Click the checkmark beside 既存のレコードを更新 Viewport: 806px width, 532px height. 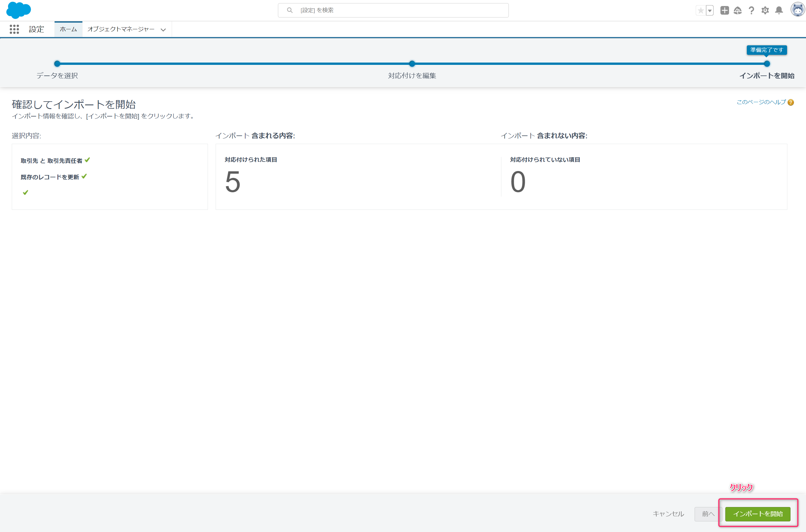pos(84,176)
